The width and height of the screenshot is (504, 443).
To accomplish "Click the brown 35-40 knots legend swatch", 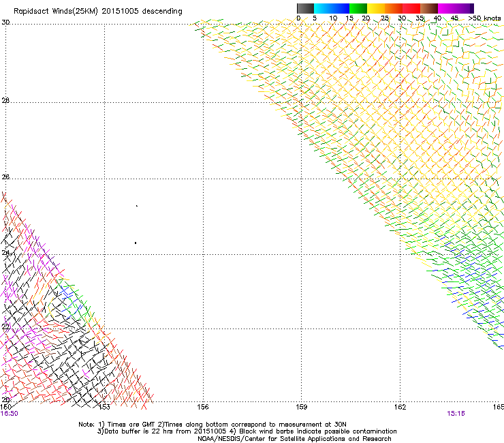I will click(429, 8).
